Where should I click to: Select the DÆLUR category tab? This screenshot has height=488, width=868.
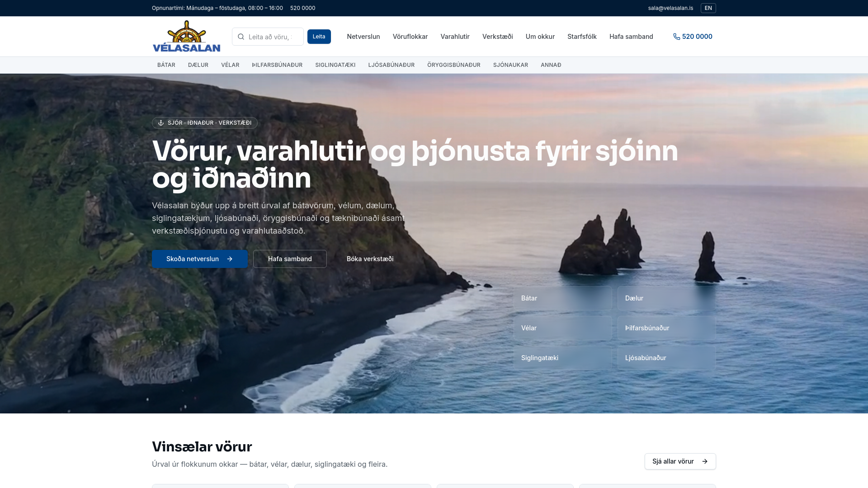[198, 65]
